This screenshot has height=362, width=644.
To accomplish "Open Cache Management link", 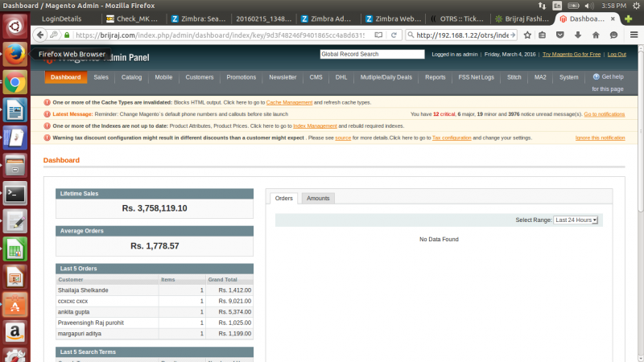I will point(289,102).
